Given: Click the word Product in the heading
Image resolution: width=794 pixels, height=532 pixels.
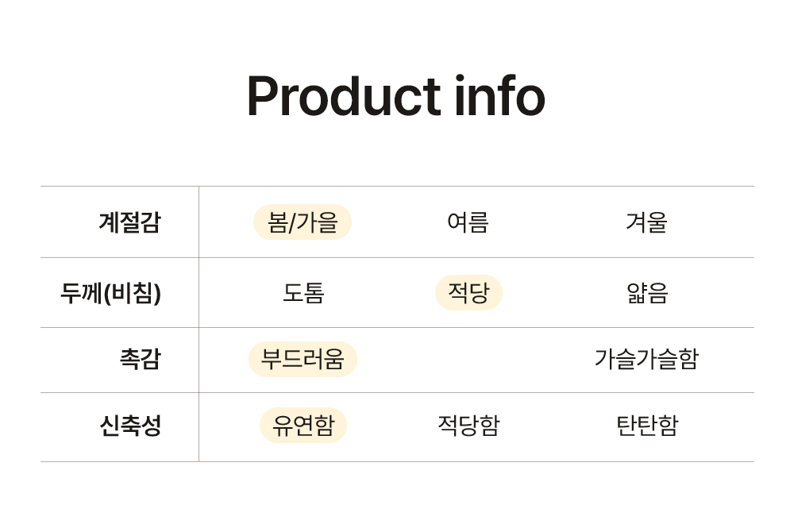Looking at the screenshot, I should [343, 97].
